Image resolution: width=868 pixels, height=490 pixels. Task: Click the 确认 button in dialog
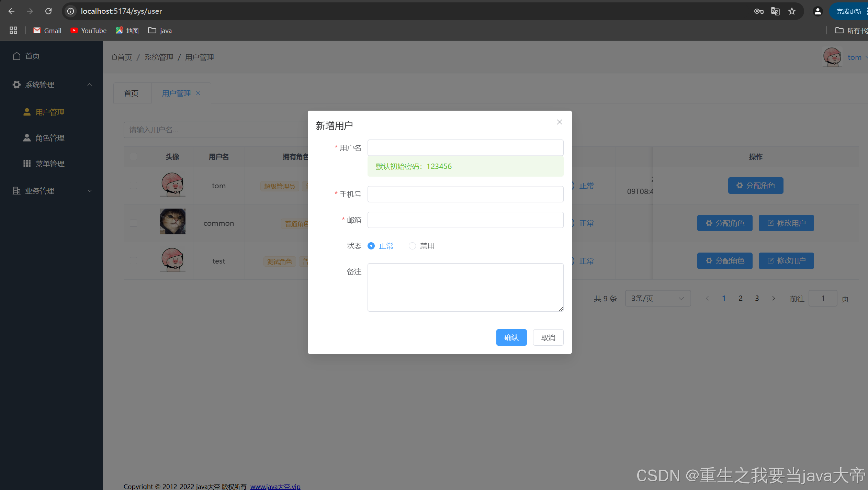pos(511,337)
